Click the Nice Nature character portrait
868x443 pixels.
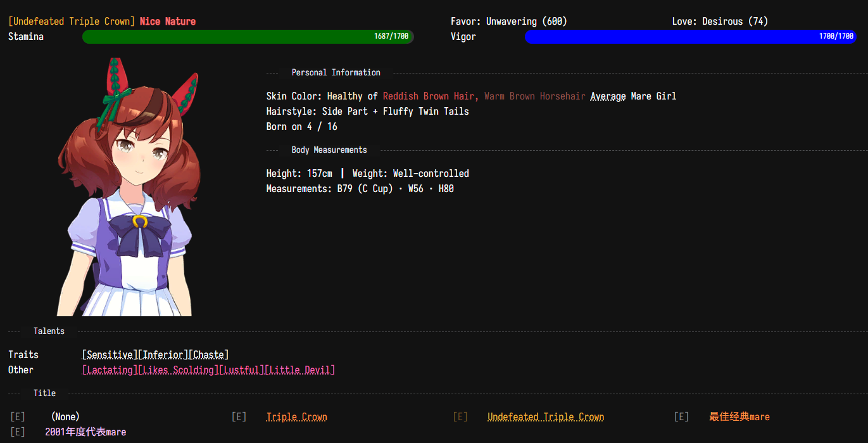coord(129,187)
